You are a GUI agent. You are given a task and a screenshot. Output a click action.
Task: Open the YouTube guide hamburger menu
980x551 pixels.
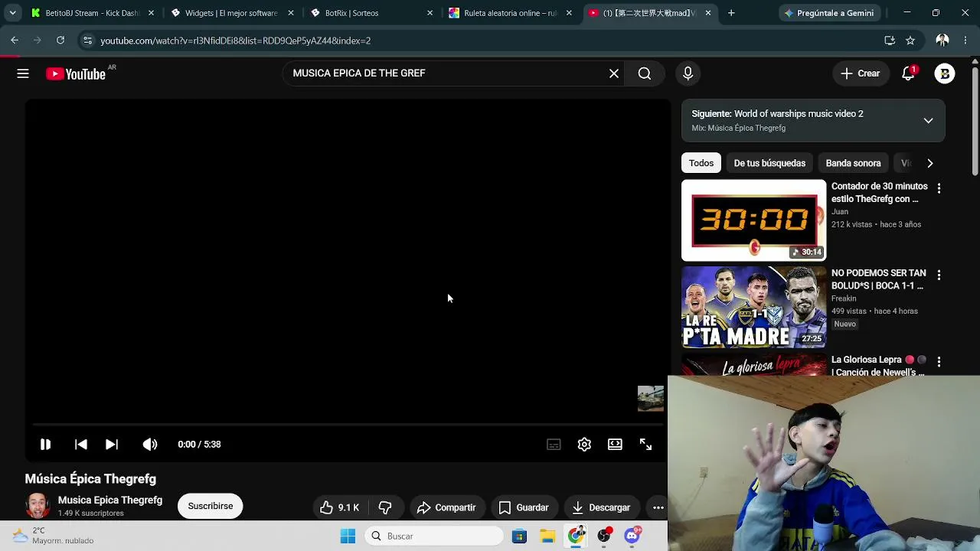point(23,73)
